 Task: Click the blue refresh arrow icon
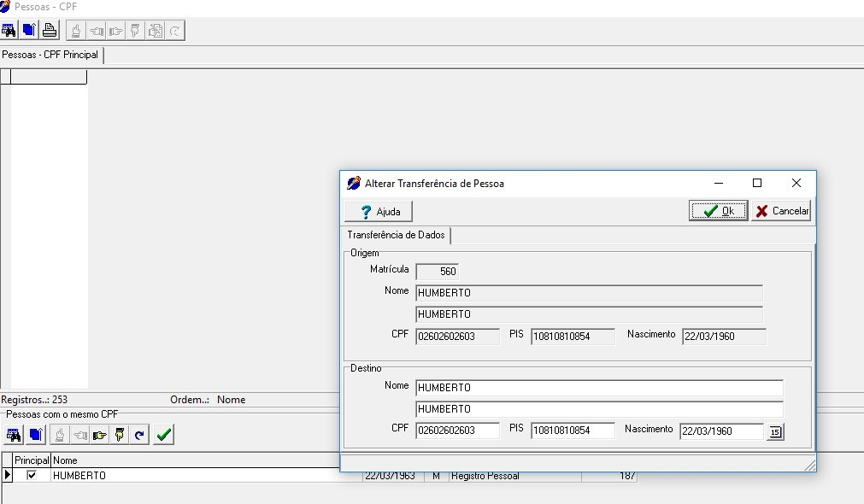pos(139,435)
